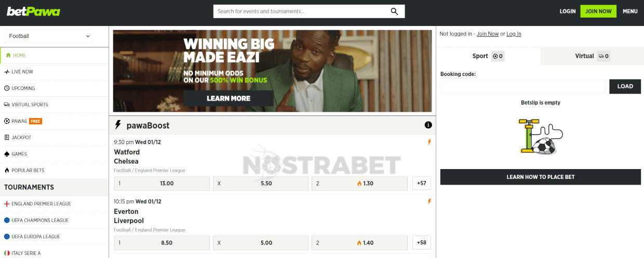Expand +57 more markets for Watford-Chelsea
The width and height of the screenshot is (644, 258).
[x=422, y=184]
